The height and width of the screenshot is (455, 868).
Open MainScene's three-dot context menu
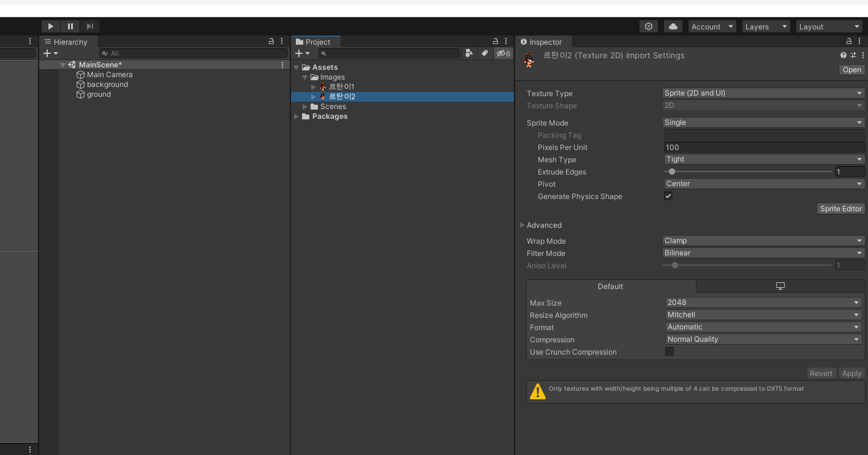pyautogui.click(x=282, y=65)
